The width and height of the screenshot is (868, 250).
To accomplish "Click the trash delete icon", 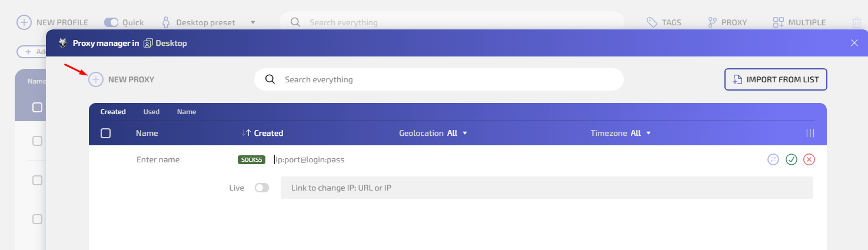I will pos(857,22).
